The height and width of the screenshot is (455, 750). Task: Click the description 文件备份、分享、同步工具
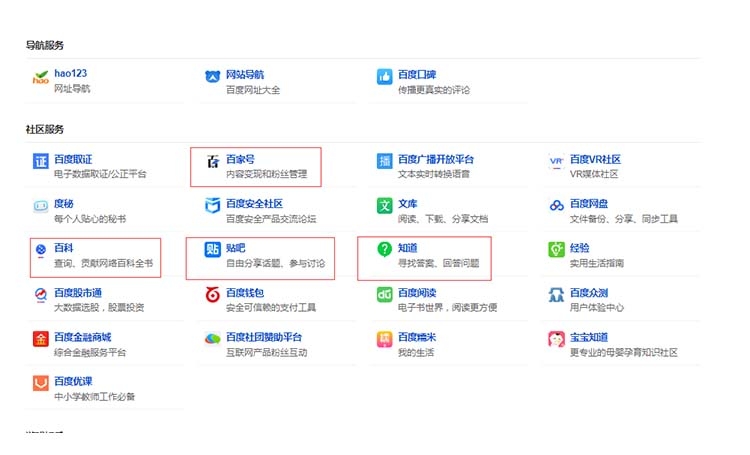(624, 219)
